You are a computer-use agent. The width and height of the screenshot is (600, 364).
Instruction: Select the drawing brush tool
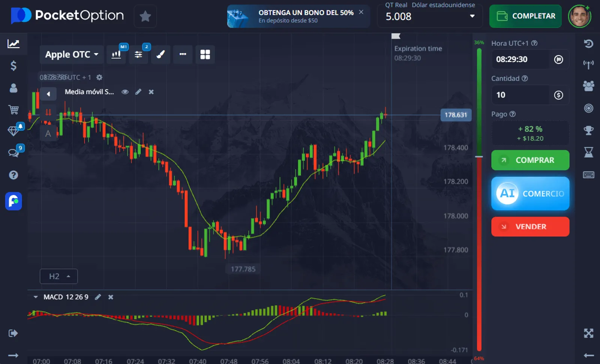click(x=160, y=55)
